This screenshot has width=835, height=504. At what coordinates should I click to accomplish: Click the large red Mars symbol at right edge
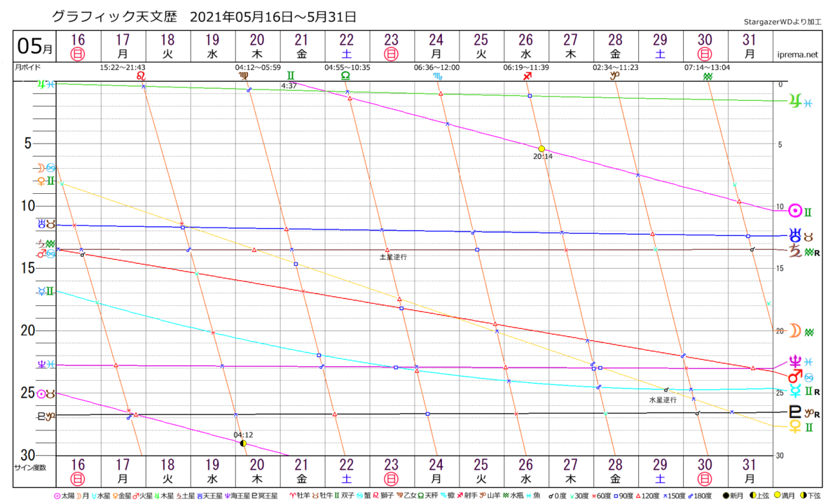pos(795,374)
